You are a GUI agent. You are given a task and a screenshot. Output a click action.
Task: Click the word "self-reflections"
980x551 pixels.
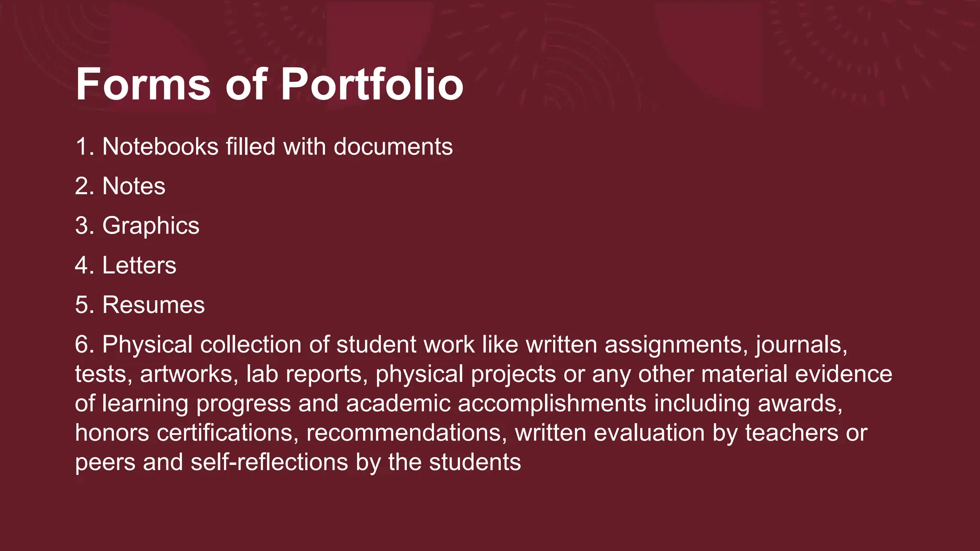[269, 463]
